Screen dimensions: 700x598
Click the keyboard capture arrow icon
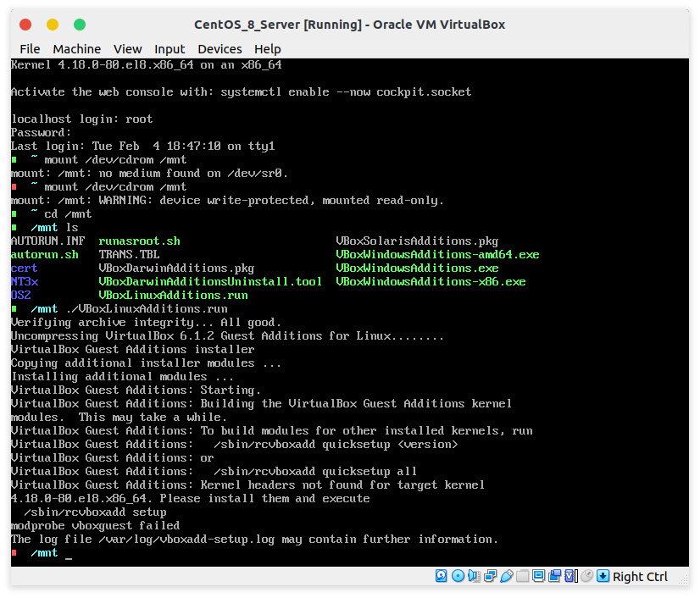point(603,576)
